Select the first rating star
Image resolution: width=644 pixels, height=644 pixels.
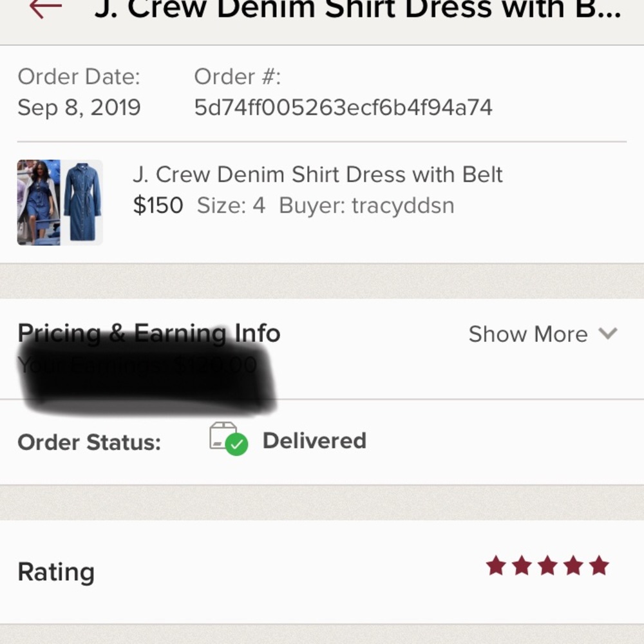click(x=497, y=565)
